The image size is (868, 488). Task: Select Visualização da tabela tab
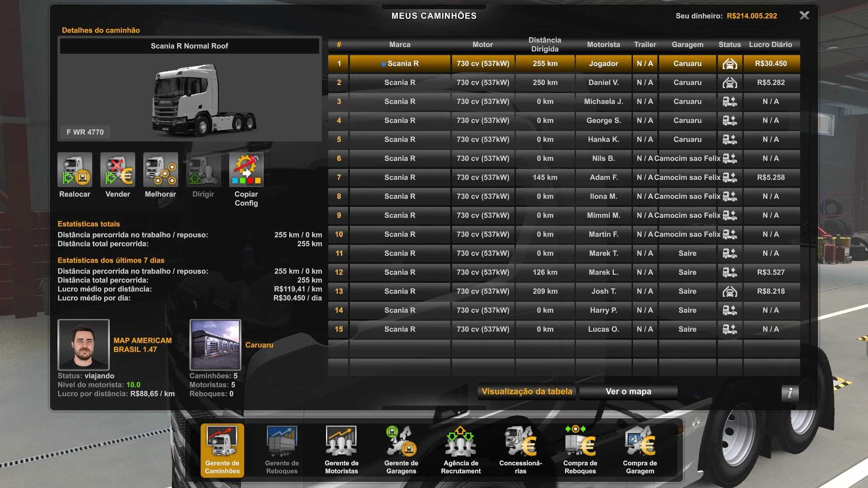point(527,392)
